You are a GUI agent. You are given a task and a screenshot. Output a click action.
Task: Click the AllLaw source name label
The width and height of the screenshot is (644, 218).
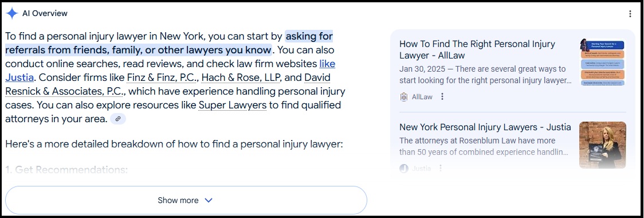click(x=422, y=97)
